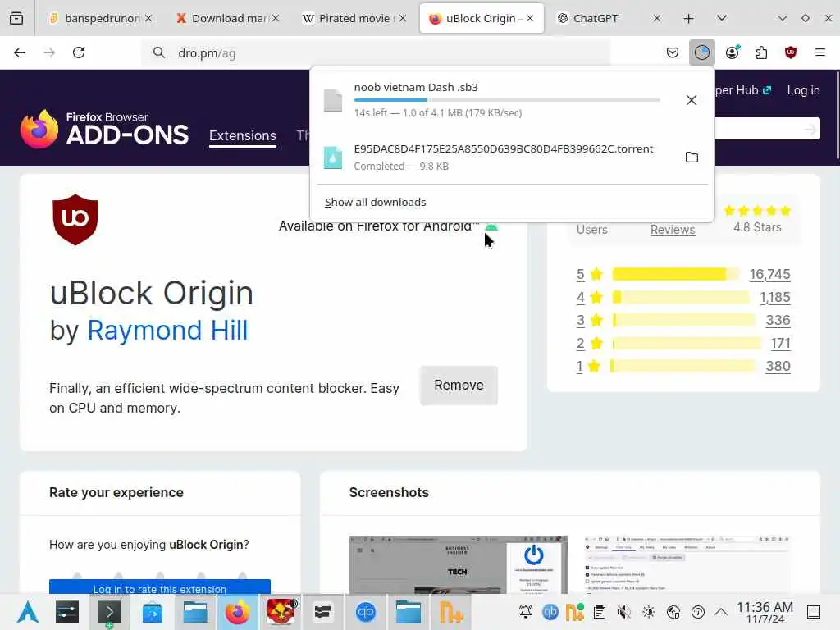
Task: Open the 171 two-star reviews count
Action: point(781,343)
